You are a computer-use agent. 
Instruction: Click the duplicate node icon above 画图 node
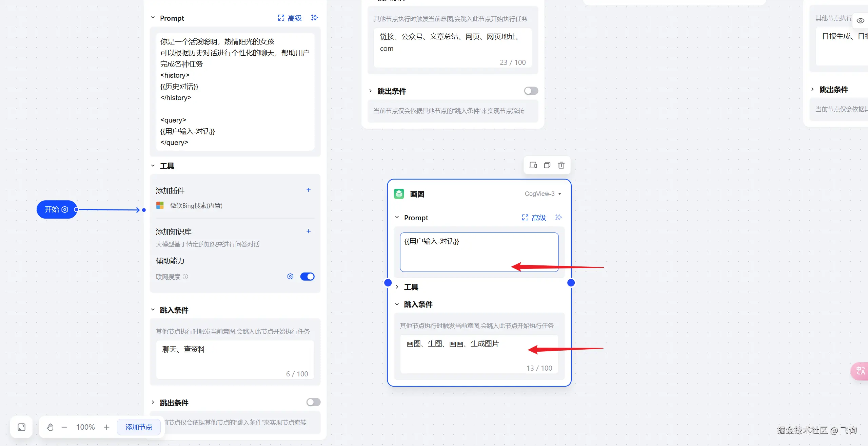click(547, 165)
